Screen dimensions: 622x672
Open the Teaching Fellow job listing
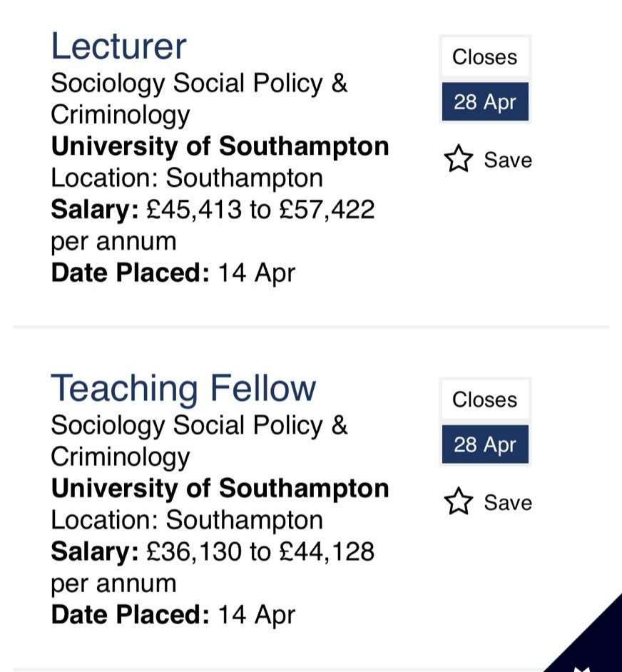click(183, 389)
